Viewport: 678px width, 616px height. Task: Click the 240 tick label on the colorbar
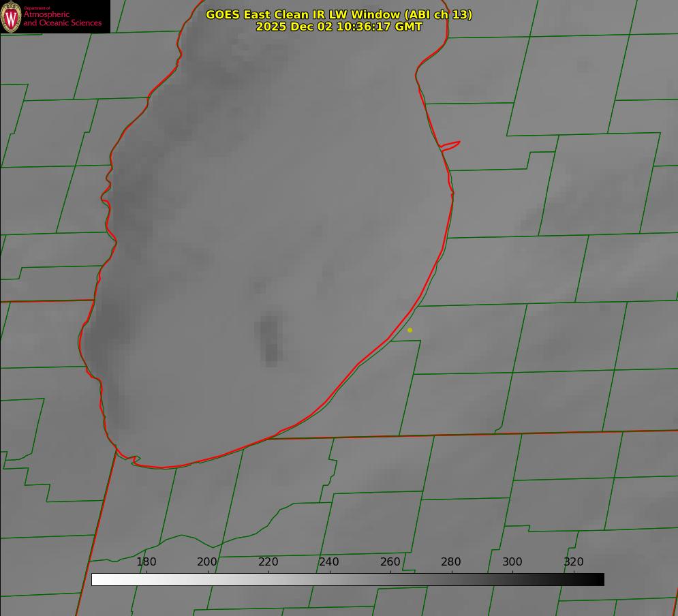tap(329, 561)
